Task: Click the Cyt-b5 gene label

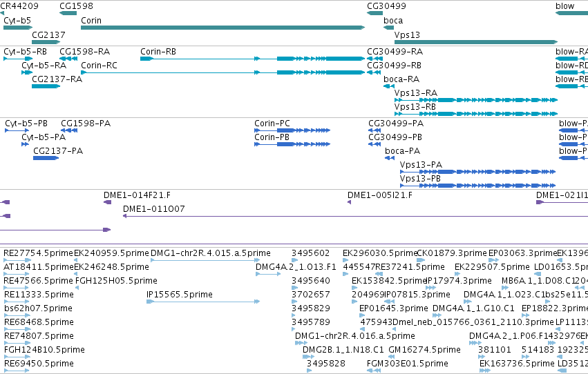Action: 17,21
